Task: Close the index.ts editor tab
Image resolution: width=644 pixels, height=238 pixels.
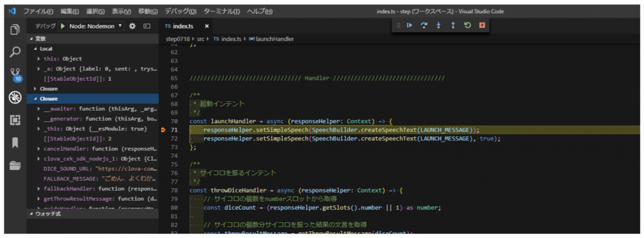Action: point(206,26)
